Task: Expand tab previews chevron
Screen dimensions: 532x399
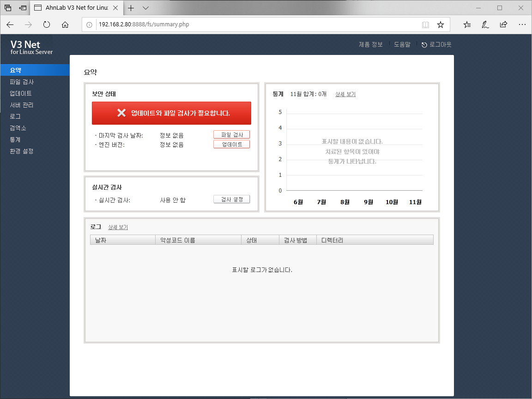Action: click(145, 8)
